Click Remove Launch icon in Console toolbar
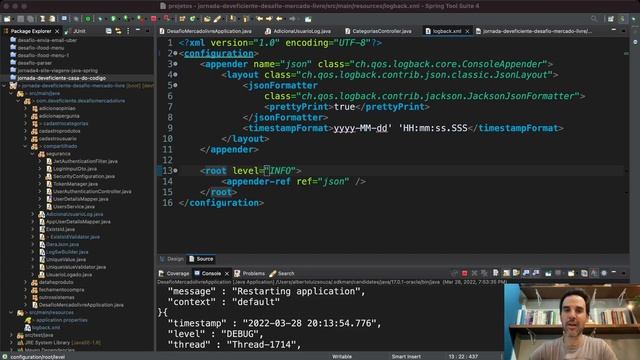Screen dimensions: 640x360 [x=474, y=273]
